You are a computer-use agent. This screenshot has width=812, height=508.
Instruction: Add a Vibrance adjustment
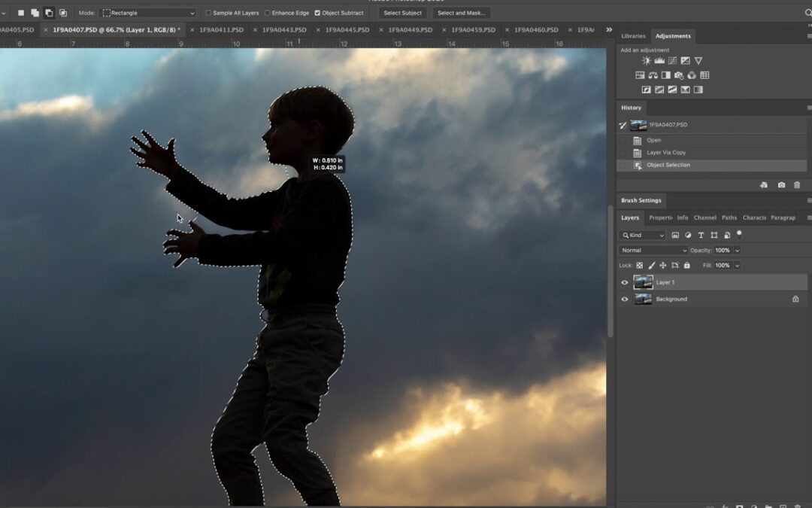(x=698, y=61)
